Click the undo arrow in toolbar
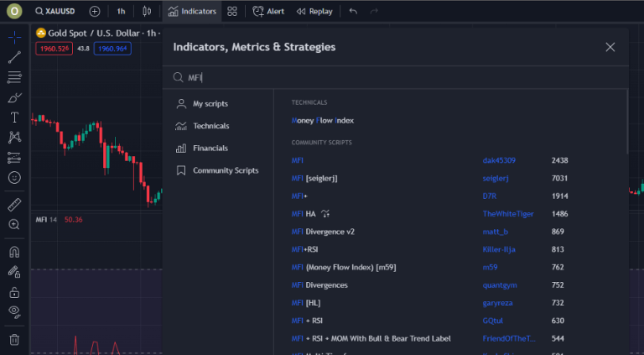 coord(353,12)
